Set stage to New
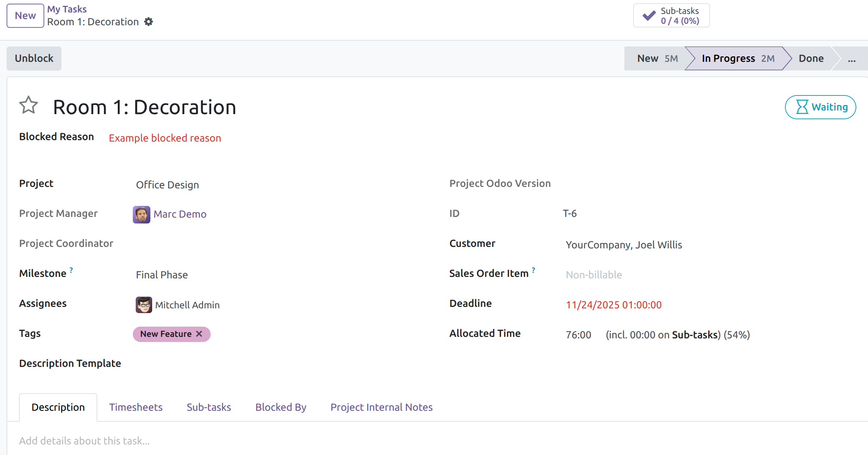 (655, 59)
